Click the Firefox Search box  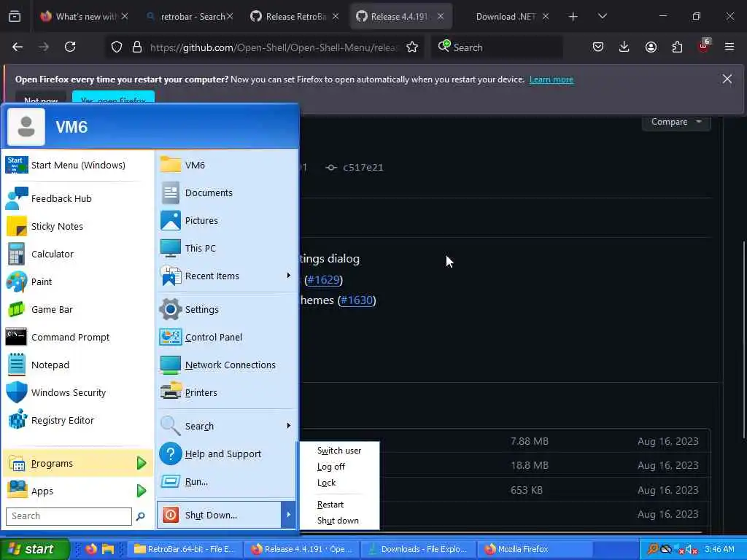(x=497, y=47)
